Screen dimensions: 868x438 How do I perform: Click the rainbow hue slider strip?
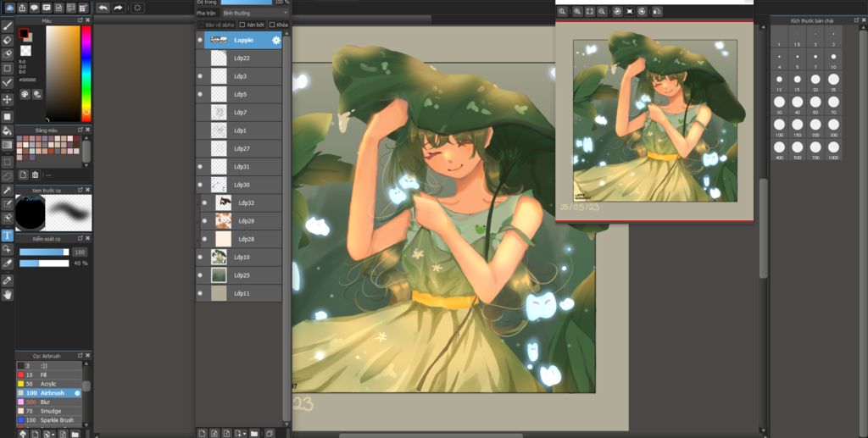pyautogui.click(x=86, y=72)
